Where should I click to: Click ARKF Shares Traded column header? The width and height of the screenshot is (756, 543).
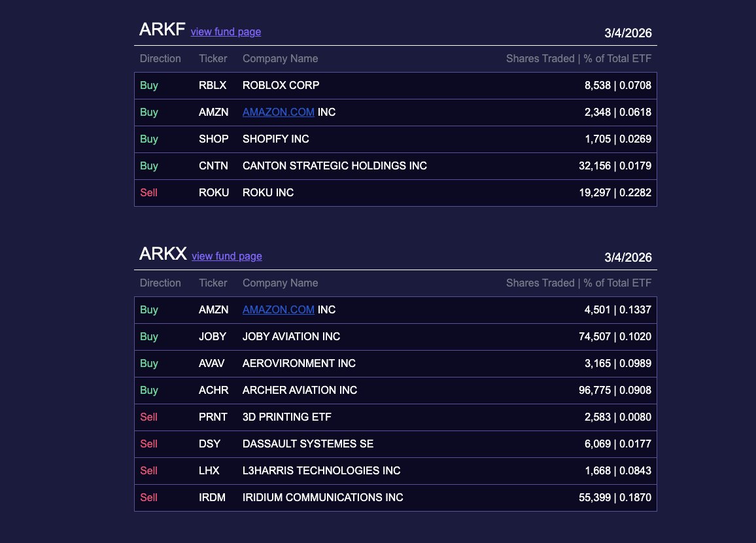click(x=579, y=58)
